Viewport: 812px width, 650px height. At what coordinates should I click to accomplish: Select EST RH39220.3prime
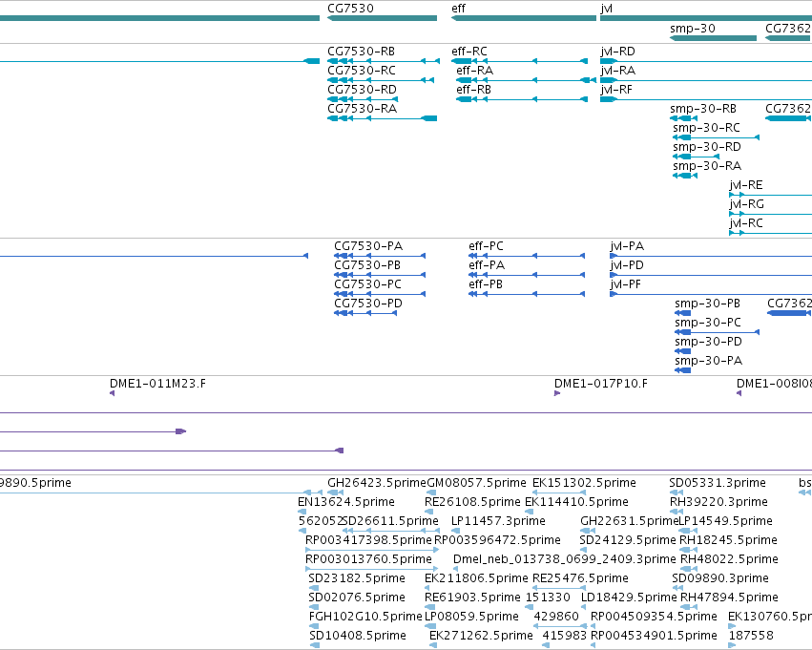(718, 502)
